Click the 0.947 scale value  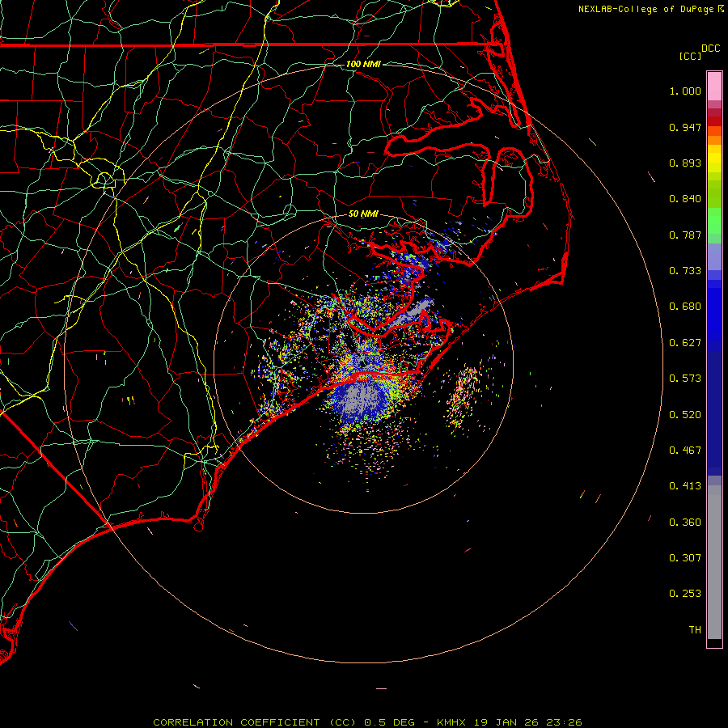tap(685, 127)
